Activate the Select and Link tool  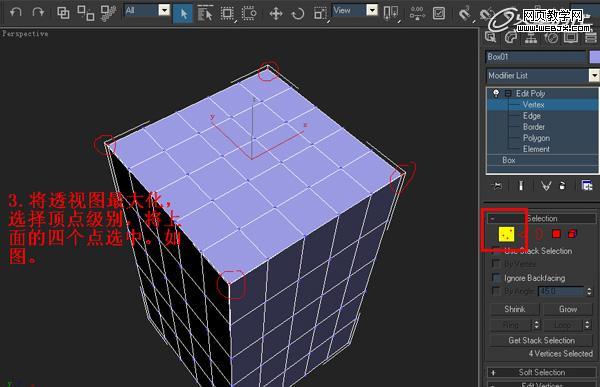tap(63, 13)
